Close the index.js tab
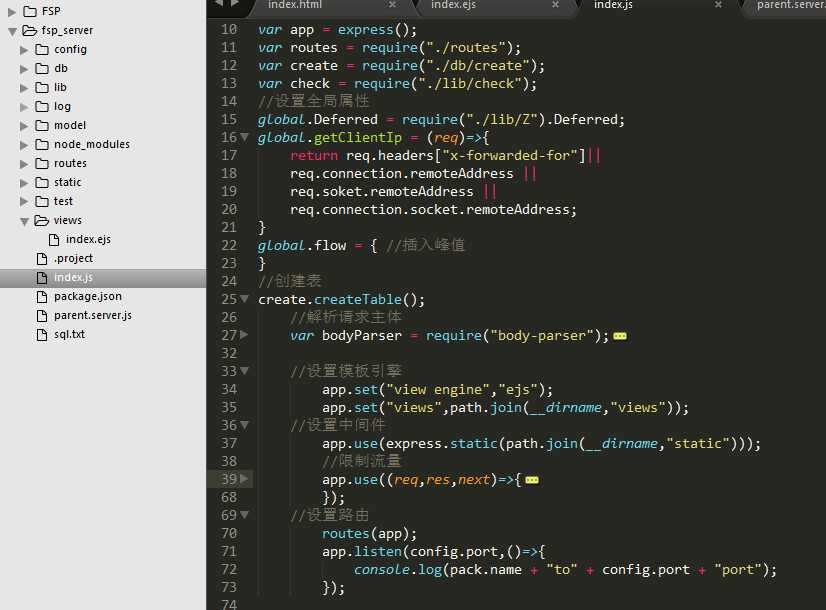Screen dimensions: 826x610 tap(718, 5)
